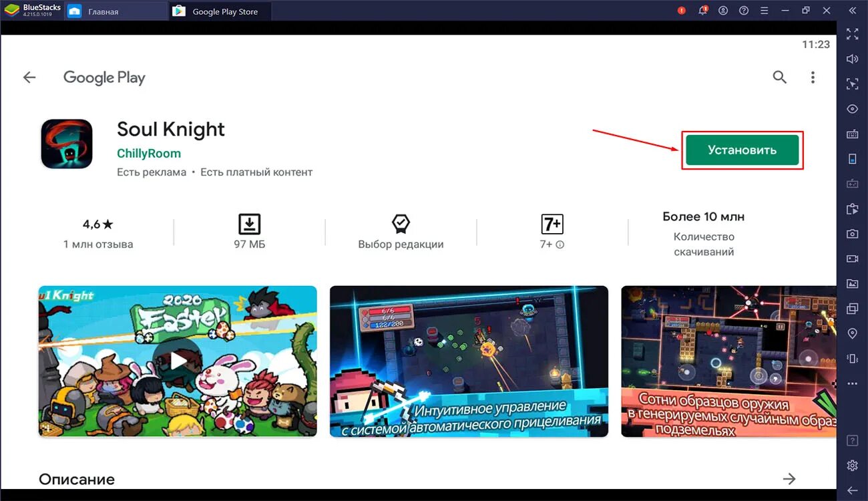Viewport: 868px width, 501px height.
Task: Play the Soul Knight trailer video
Action: [178, 361]
